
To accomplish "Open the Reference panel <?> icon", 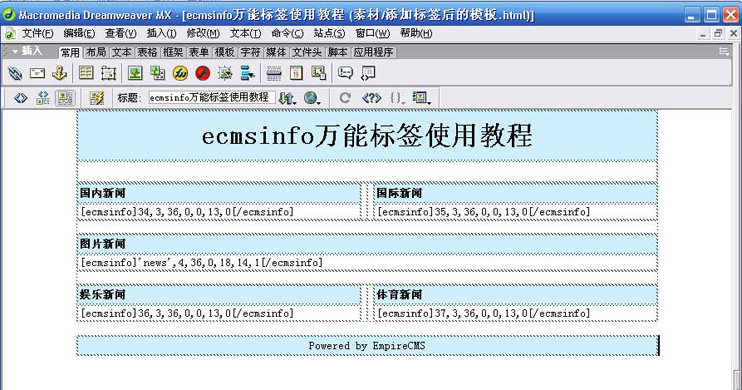I will tap(371, 98).
